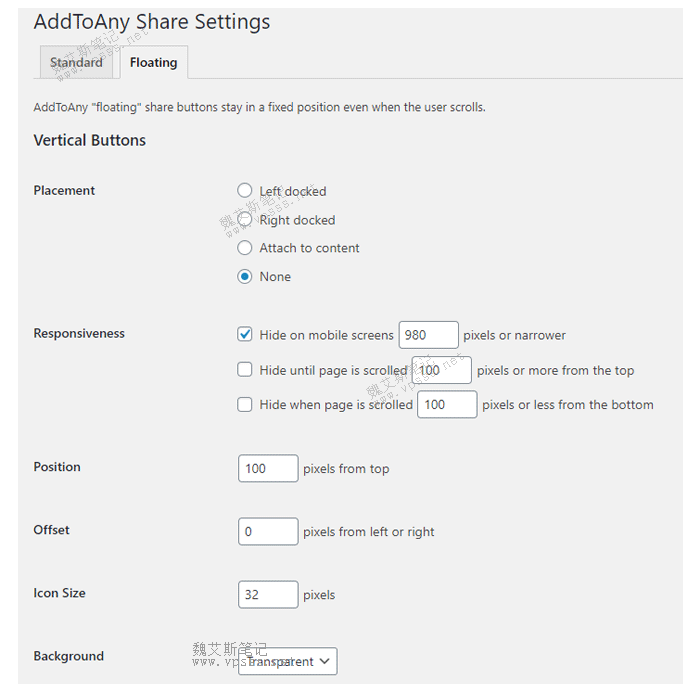
Task: Click the Hide on mobile screens label
Action: click(326, 335)
